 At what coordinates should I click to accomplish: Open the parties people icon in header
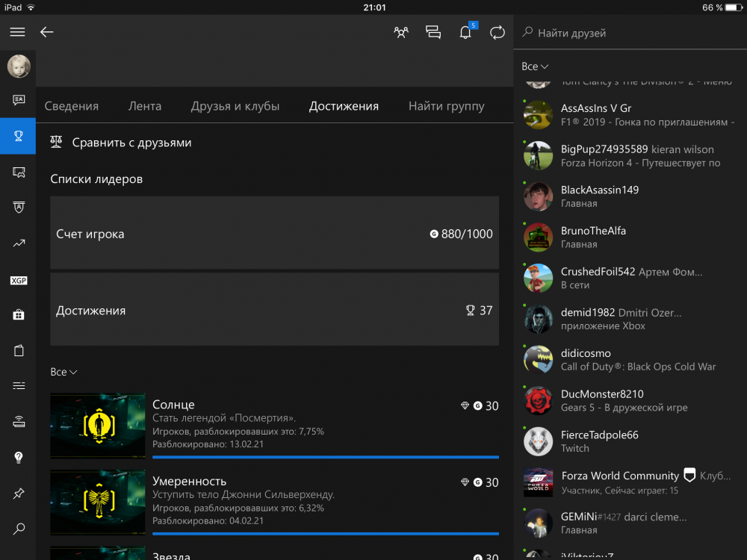click(401, 32)
